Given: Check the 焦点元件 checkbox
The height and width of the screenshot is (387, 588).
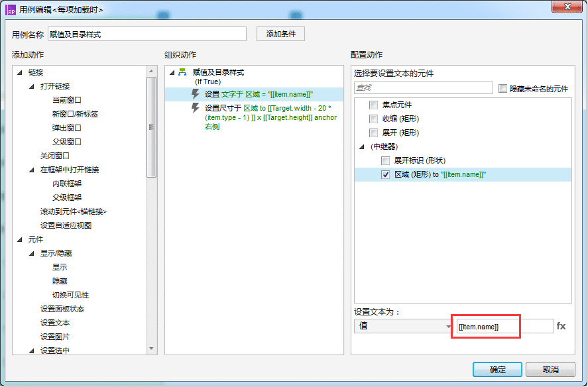Looking at the screenshot, I should (x=373, y=105).
